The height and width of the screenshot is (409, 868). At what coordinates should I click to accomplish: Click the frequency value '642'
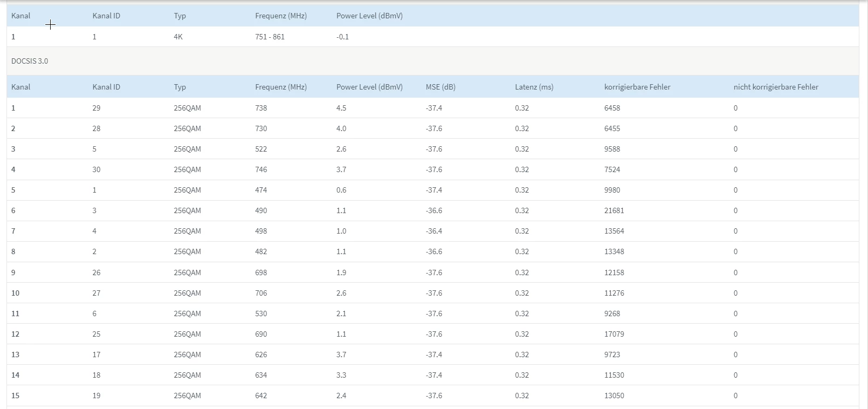click(261, 396)
